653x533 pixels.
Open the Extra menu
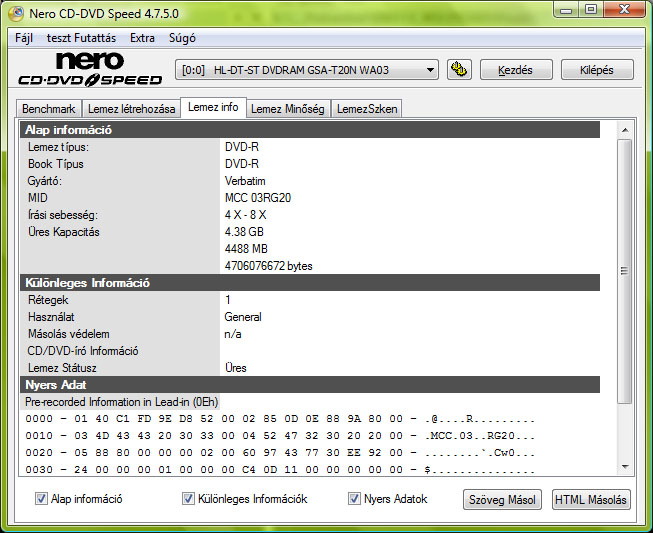pyautogui.click(x=142, y=38)
